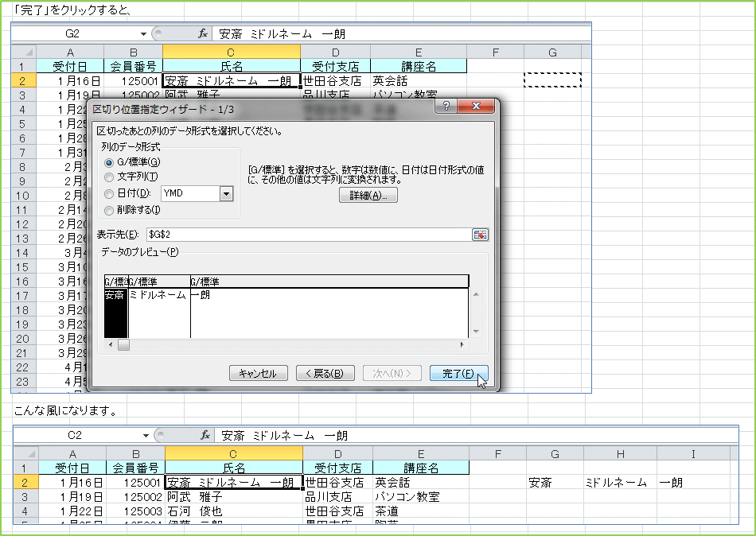
Task: Select the 削除する radio button
Action: click(109, 211)
